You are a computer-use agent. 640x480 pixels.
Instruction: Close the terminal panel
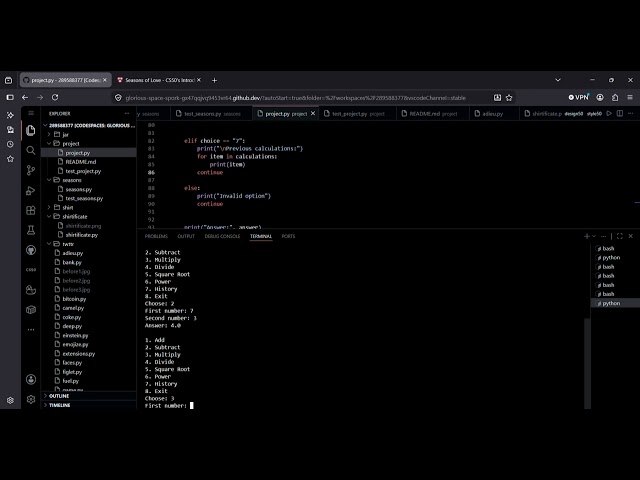(x=631, y=236)
